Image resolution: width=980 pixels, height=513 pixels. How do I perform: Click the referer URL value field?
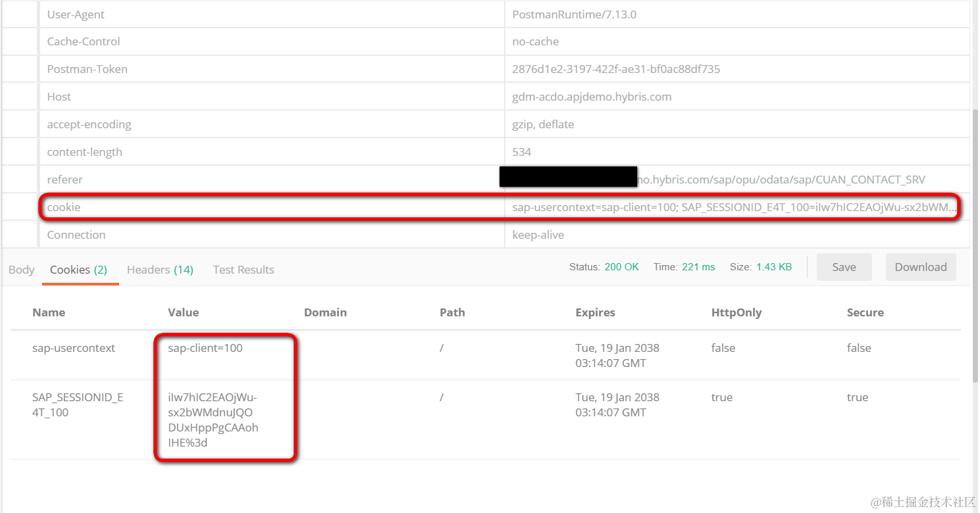(737, 180)
